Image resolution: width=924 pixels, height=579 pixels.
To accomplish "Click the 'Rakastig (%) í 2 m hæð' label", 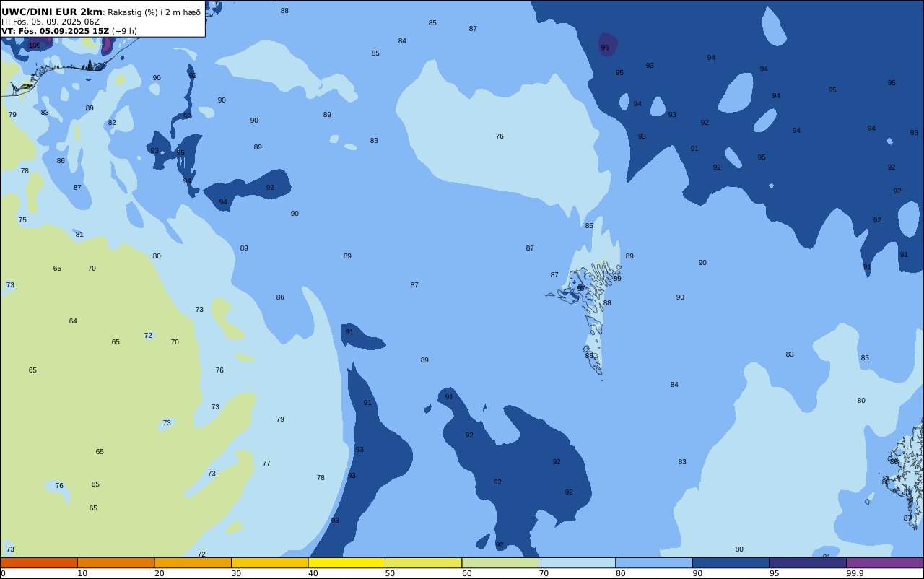I will [154, 12].
